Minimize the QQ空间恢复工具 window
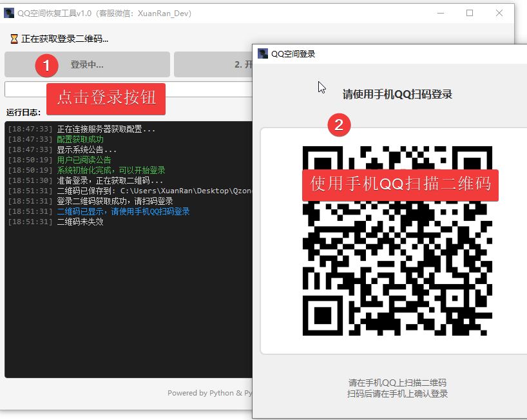This screenshot has height=420, width=527. [x=441, y=14]
